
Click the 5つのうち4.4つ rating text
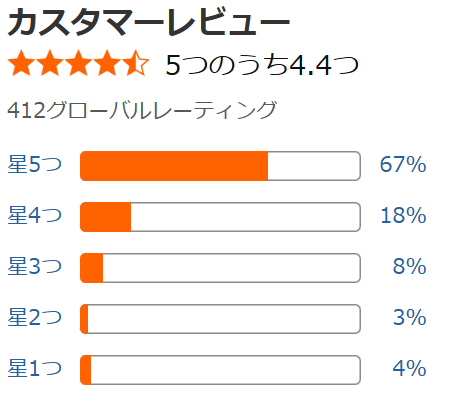pos(262,65)
